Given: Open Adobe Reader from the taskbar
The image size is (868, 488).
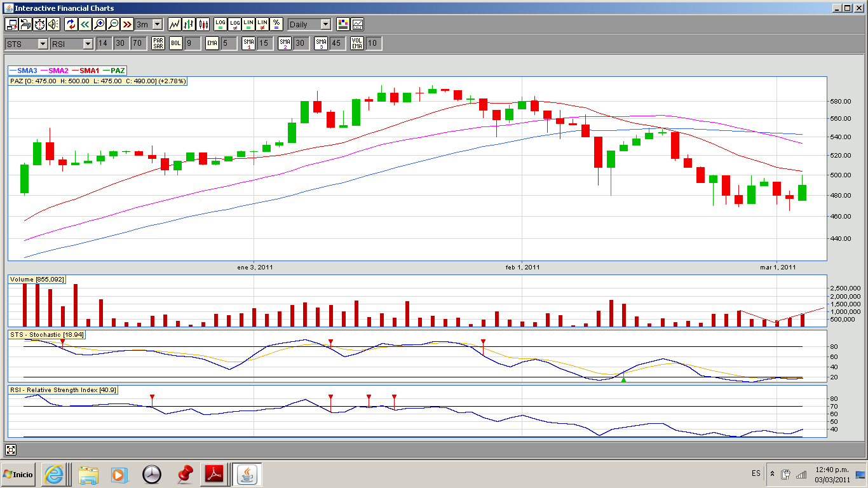Looking at the screenshot, I should click(x=214, y=474).
